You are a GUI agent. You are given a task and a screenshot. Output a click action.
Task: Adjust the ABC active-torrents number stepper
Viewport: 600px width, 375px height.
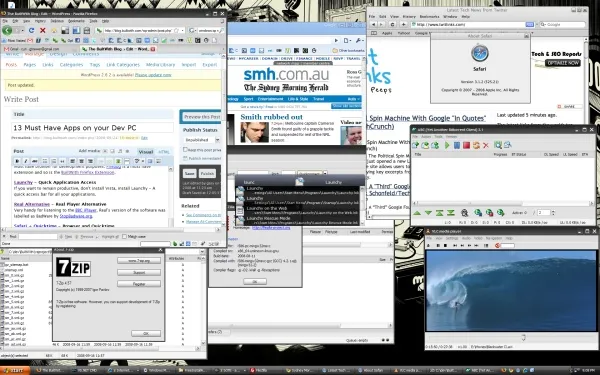(553, 212)
